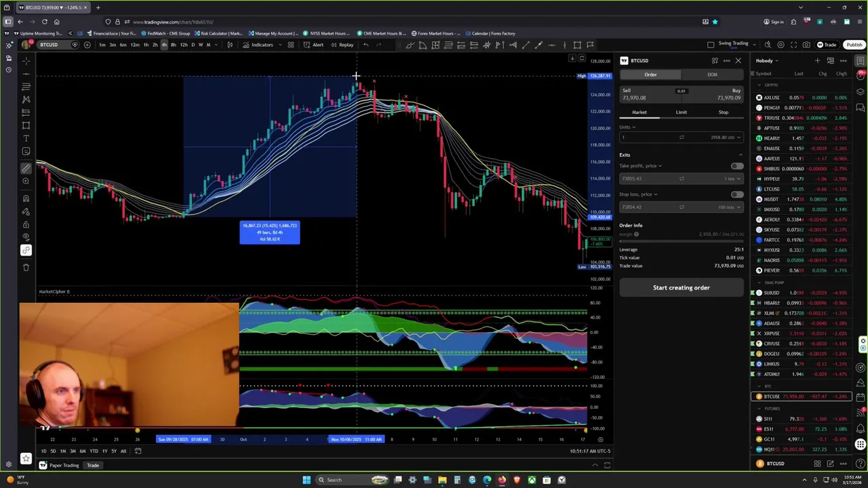Start bar Replay mode
This screenshot has width=868, height=488.
pos(342,45)
